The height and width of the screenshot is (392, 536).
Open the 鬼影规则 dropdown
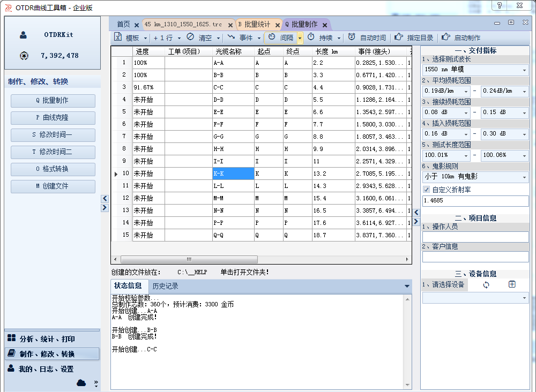(524, 177)
